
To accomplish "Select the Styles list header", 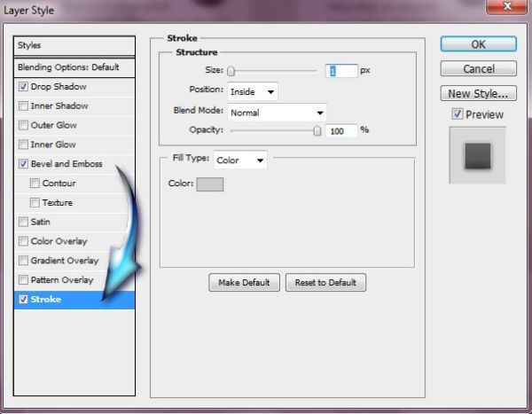I will [74, 46].
